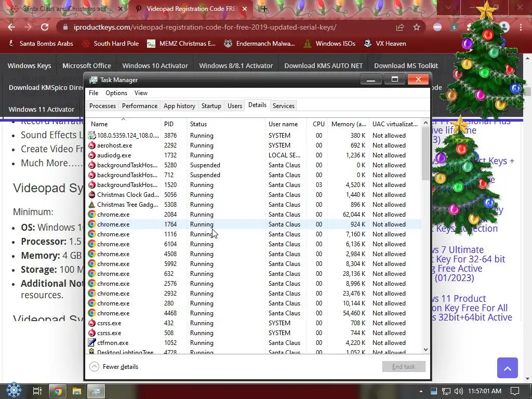Image resolution: width=532 pixels, height=399 pixels.
Task: Open the network icon in system tray
Action: [x=446, y=391]
